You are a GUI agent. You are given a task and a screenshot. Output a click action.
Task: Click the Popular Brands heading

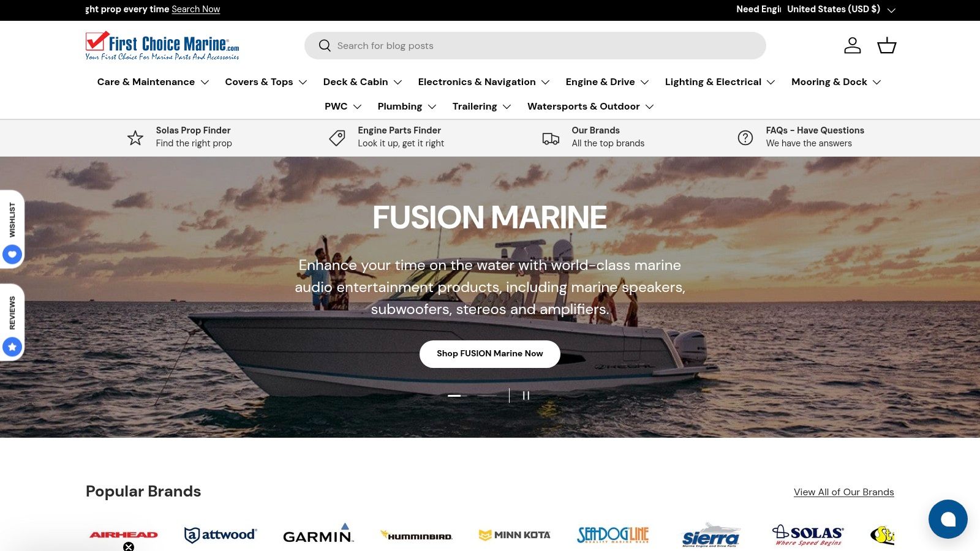click(143, 492)
